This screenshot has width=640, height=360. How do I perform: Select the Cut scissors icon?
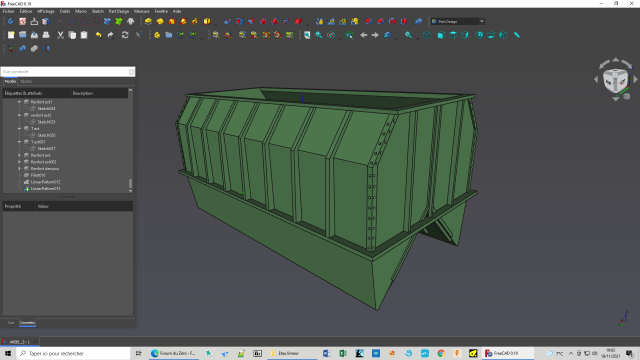60,35
